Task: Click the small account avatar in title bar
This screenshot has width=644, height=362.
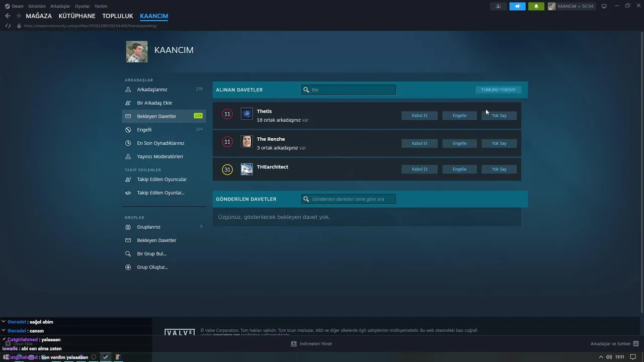Action: (551, 6)
